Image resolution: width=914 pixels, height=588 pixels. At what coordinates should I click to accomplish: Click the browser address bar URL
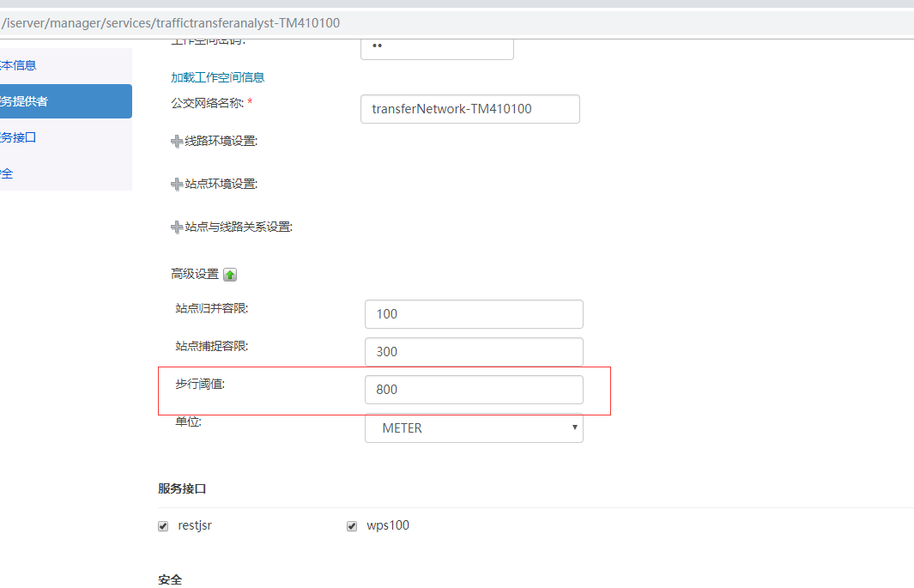(172, 23)
